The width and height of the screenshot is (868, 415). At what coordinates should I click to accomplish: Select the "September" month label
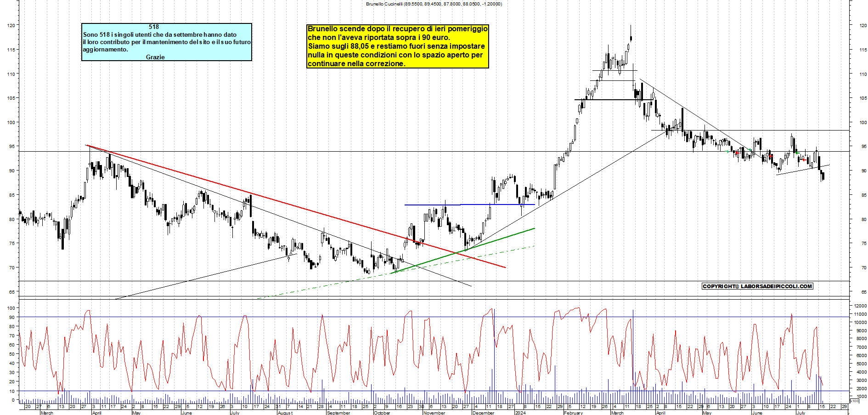[x=338, y=413]
